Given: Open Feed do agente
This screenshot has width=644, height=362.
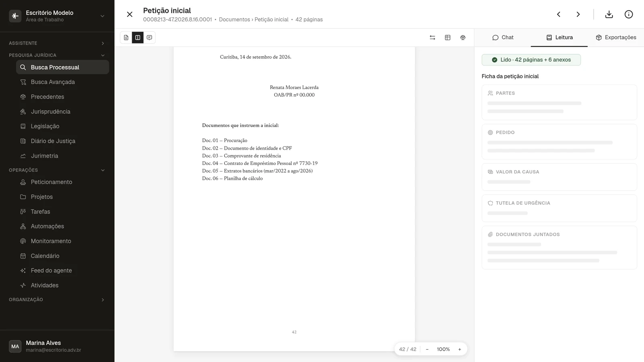Looking at the screenshot, I should point(62,271).
